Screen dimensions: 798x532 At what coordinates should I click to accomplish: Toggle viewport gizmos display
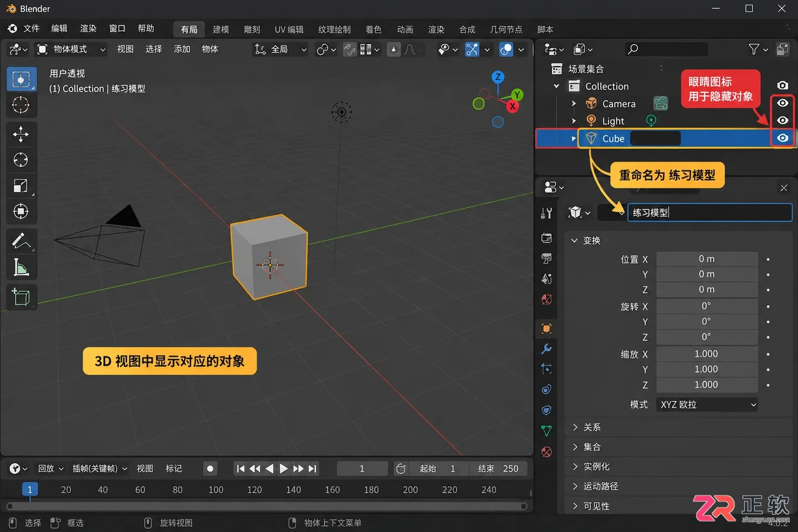pos(472,49)
